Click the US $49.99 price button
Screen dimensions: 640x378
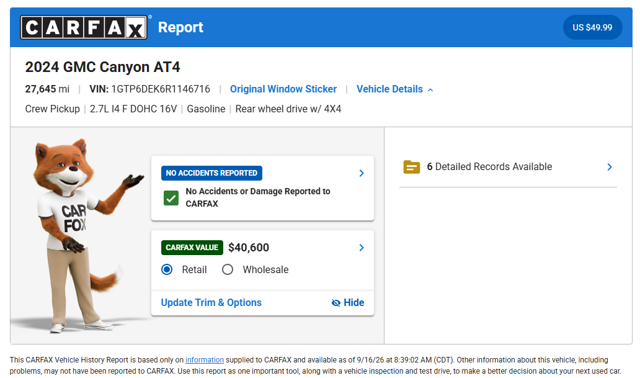point(592,27)
